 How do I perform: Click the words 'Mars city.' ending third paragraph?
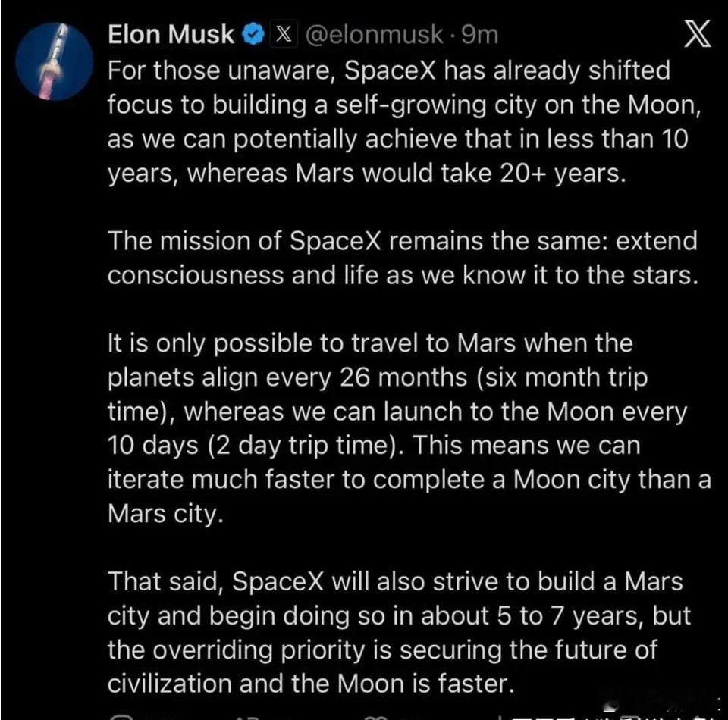point(165,514)
